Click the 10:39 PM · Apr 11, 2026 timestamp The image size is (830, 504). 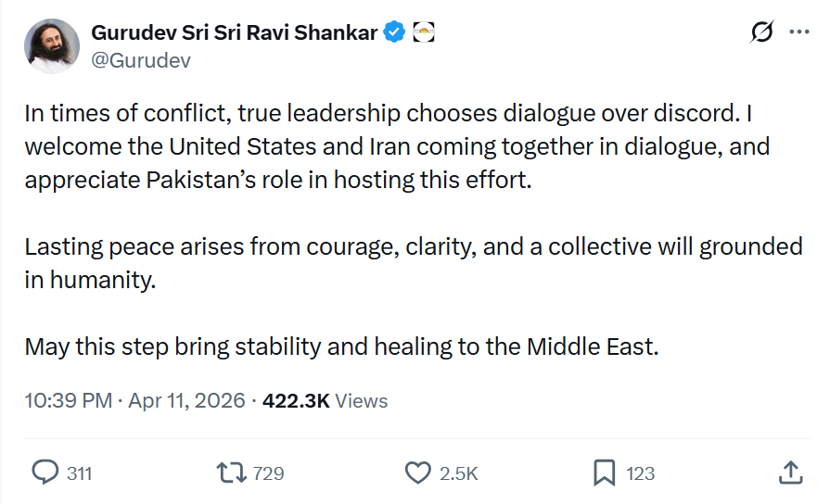(134, 400)
